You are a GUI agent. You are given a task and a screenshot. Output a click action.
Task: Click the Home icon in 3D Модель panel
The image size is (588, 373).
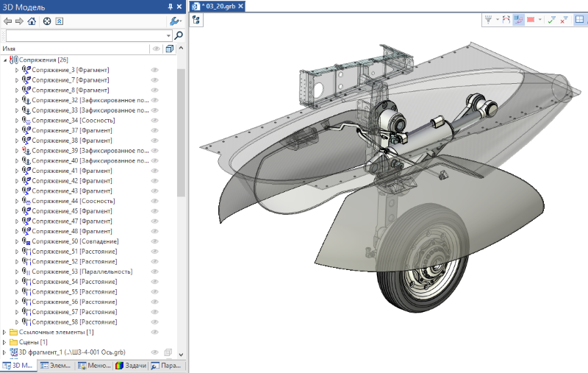click(x=32, y=21)
